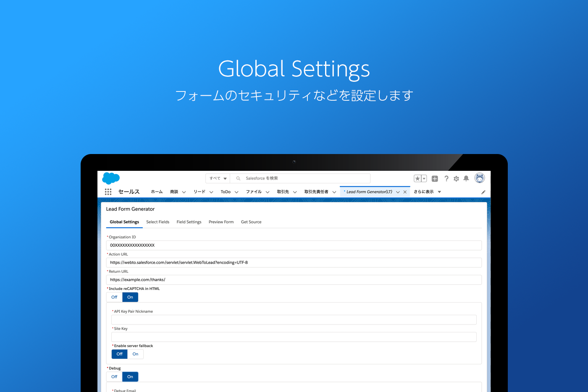Click the Action URL input field
This screenshot has width=588, height=392.
pos(294,263)
